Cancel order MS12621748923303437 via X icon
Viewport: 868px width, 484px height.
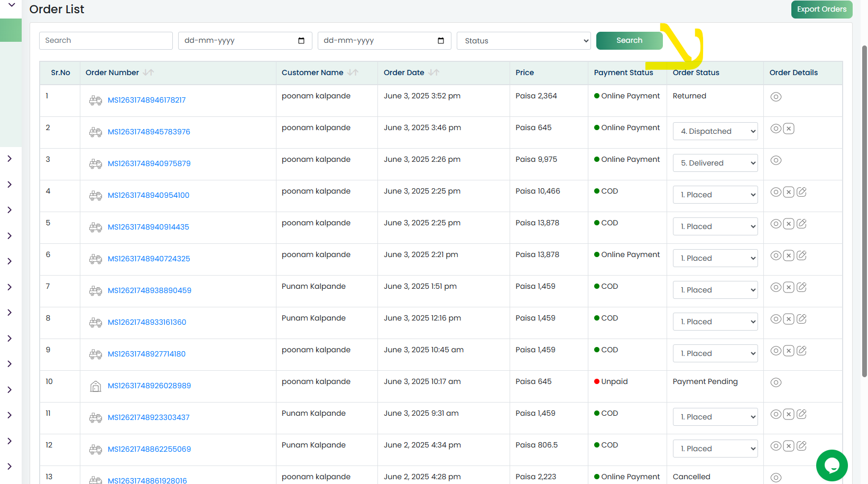coord(789,414)
